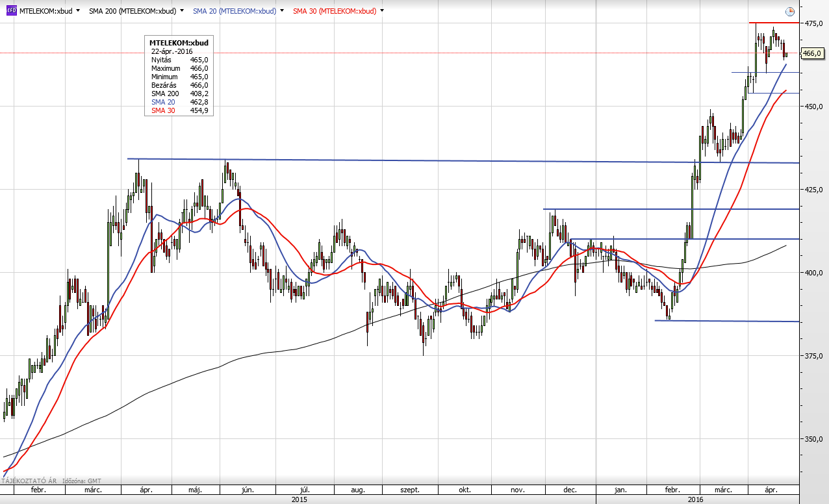Click the dec. month label

tap(570, 490)
